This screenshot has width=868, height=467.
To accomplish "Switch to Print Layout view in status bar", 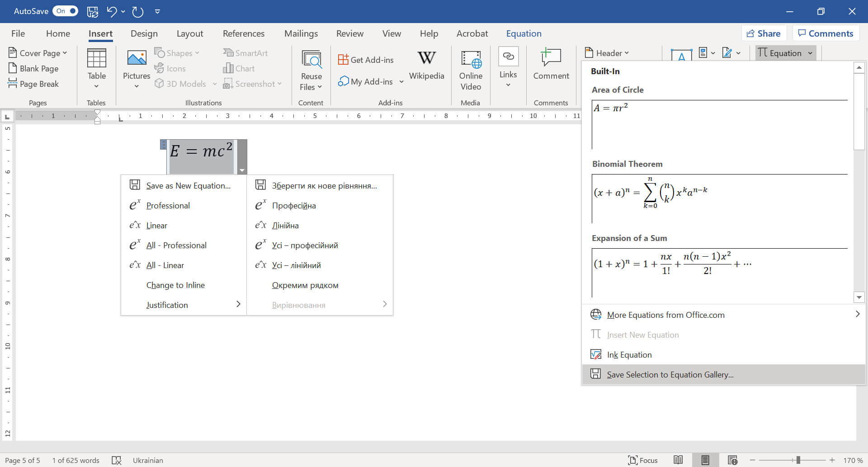I will point(705,460).
